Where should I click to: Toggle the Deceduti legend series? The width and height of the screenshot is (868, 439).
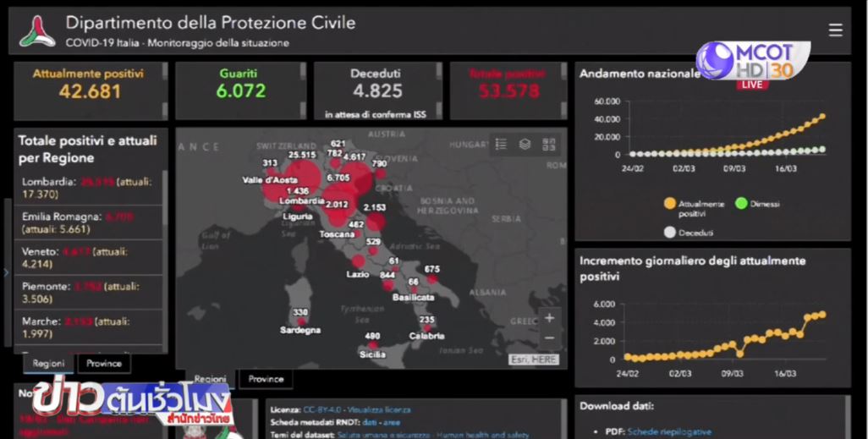pyautogui.click(x=670, y=232)
